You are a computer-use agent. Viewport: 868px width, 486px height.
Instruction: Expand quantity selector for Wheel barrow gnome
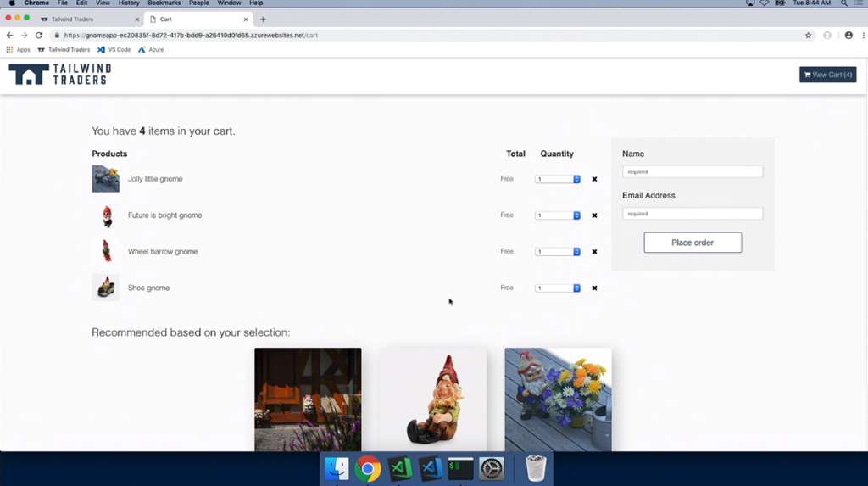pyautogui.click(x=558, y=252)
